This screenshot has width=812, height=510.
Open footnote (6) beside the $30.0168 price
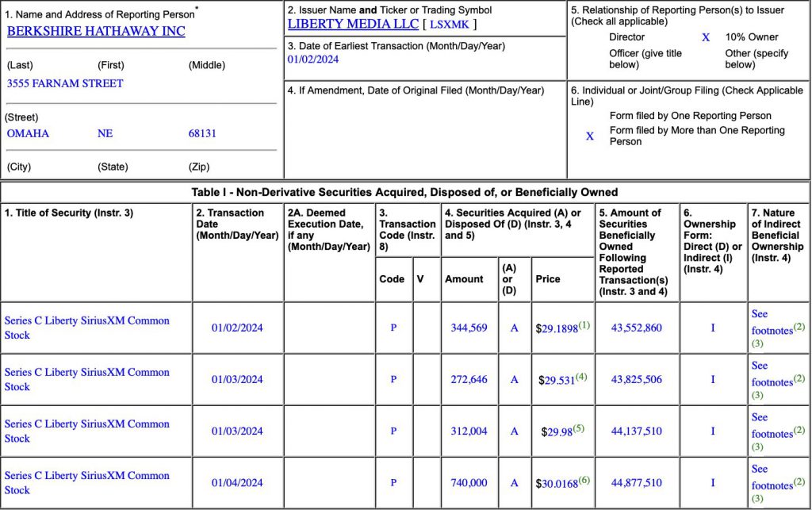[x=584, y=480]
